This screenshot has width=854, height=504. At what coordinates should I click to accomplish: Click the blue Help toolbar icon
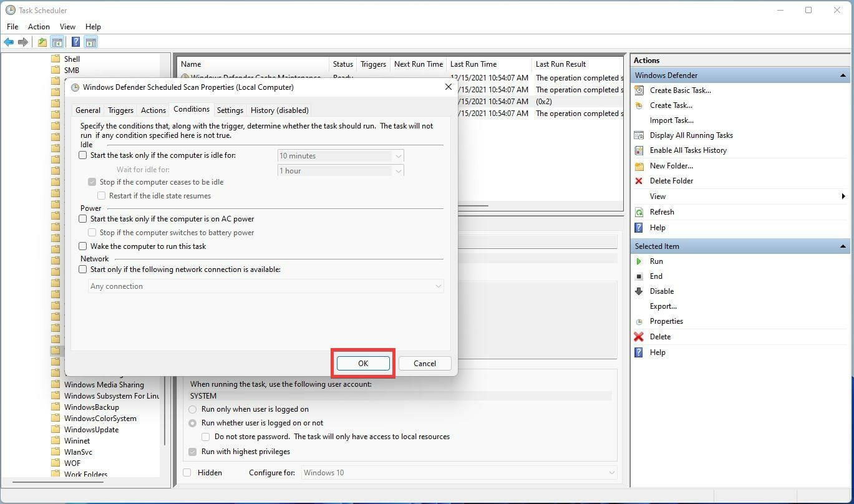tap(75, 42)
